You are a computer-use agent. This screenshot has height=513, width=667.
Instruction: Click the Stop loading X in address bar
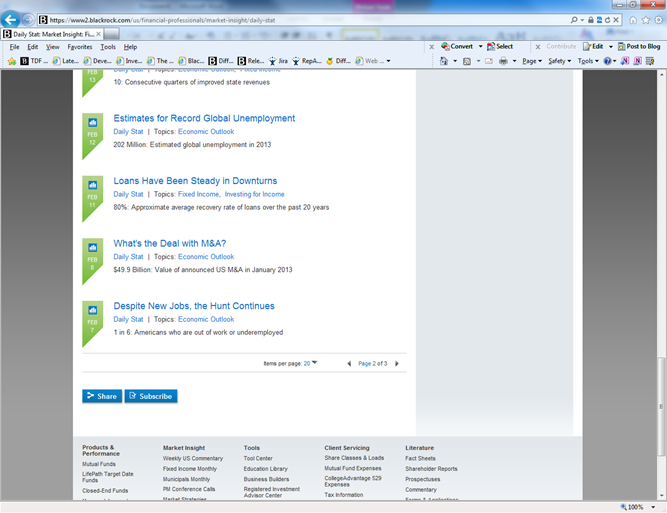click(x=616, y=20)
